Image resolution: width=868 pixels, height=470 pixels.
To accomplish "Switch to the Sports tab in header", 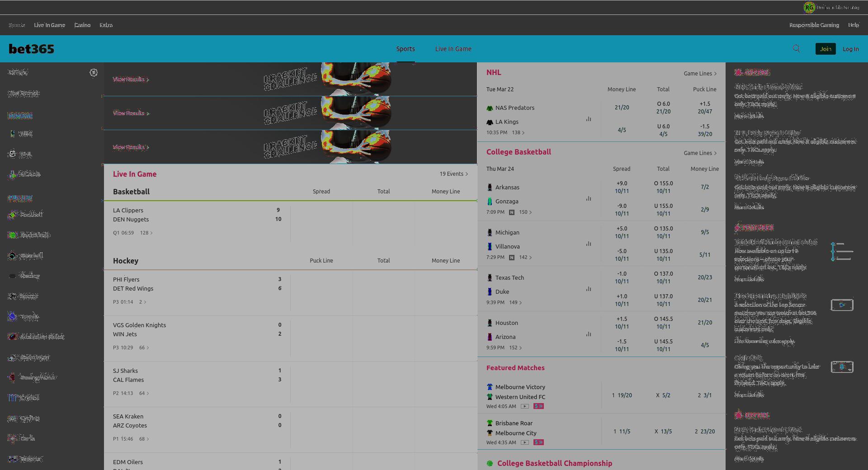I will click(406, 49).
